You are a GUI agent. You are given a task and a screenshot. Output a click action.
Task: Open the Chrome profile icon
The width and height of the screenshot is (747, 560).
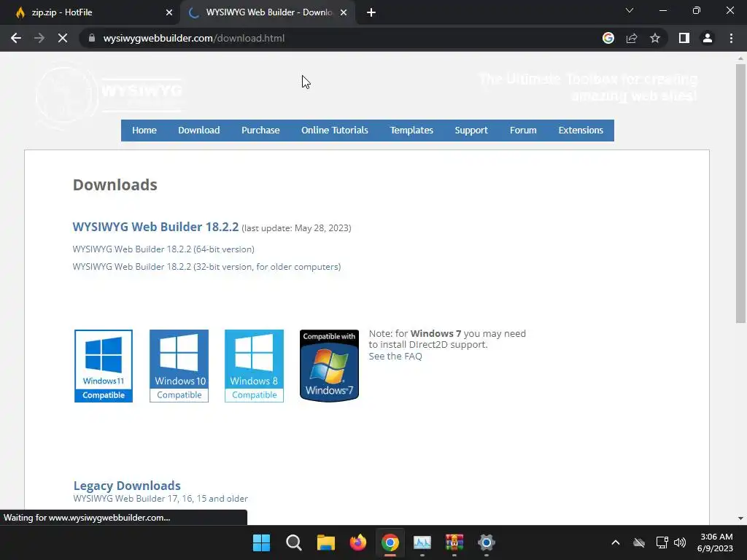708,38
